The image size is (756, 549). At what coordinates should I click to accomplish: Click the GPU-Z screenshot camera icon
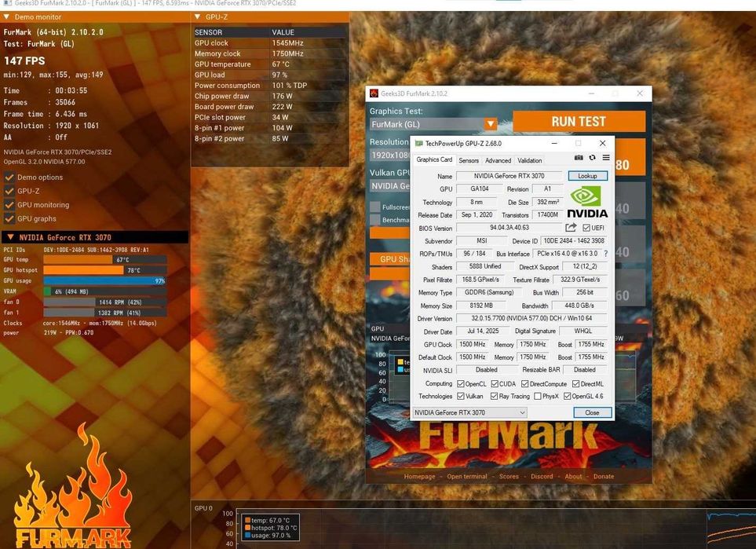(x=579, y=158)
